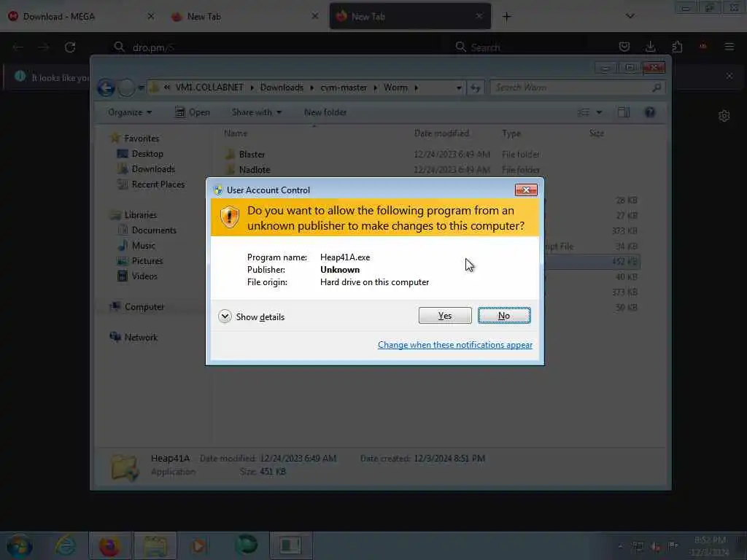Dismiss the Firefox notification bar

click(729, 76)
